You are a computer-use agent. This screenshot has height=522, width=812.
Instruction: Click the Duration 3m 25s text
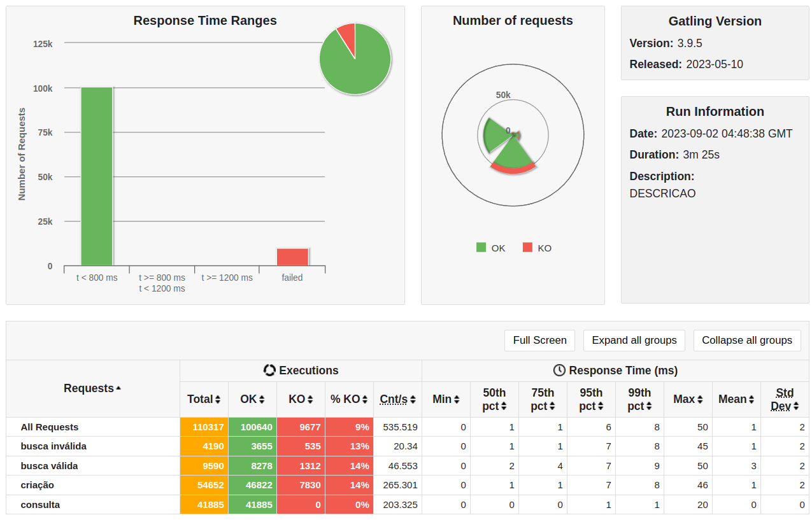click(x=674, y=155)
